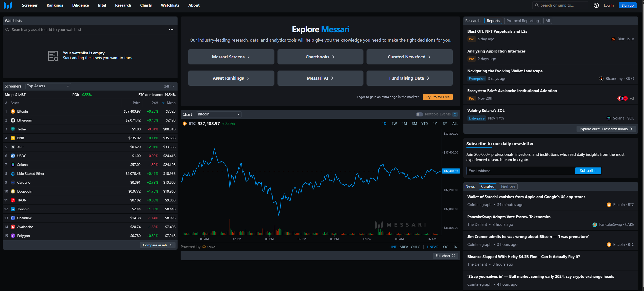The height and width of the screenshot is (291, 644).
Task: Click the Messari logo icon
Action: [8, 5]
